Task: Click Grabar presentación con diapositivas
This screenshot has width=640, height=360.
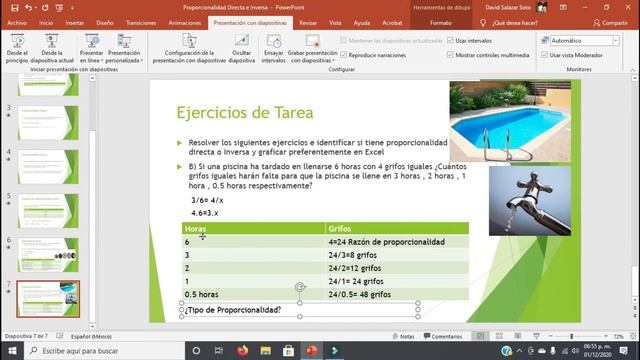Action: point(313,49)
